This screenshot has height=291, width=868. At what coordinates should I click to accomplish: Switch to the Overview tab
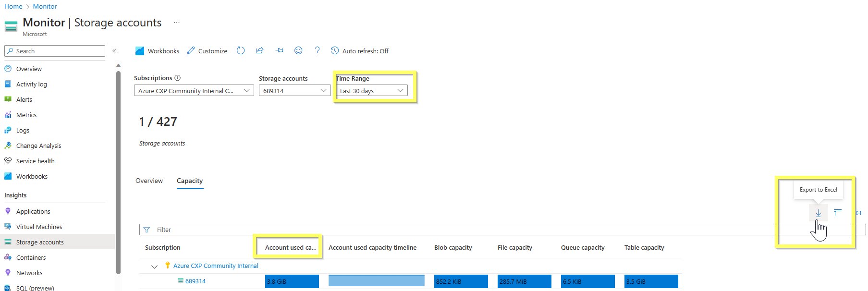[149, 181]
